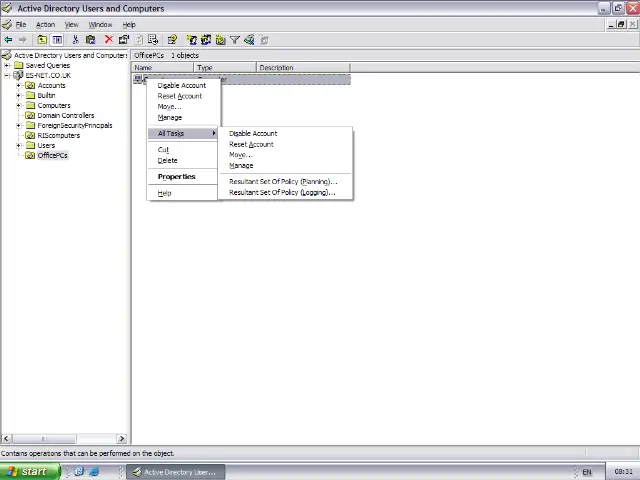Open the Help menu in menu bar
The image size is (640, 480).
129,25
